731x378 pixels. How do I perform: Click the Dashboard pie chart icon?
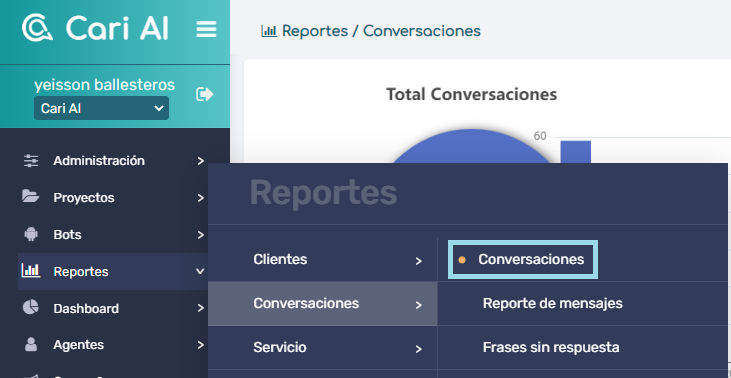tap(31, 308)
